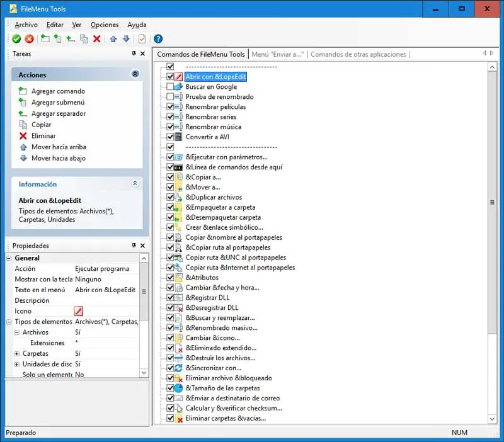Image resolution: width=504 pixels, height=442 pixels.
Task: Click the checklist toolbar icon
Action: [x=142, y=39]
